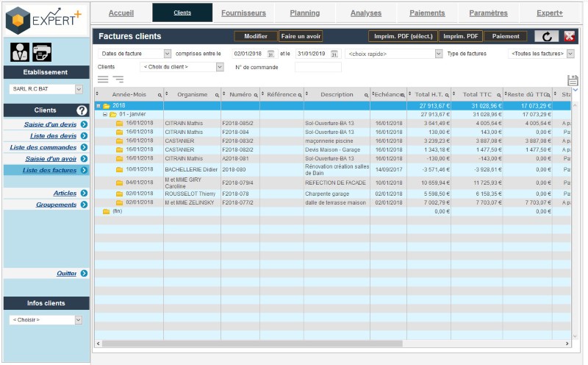Collapse the 2018 year group

tap(98, 106)
